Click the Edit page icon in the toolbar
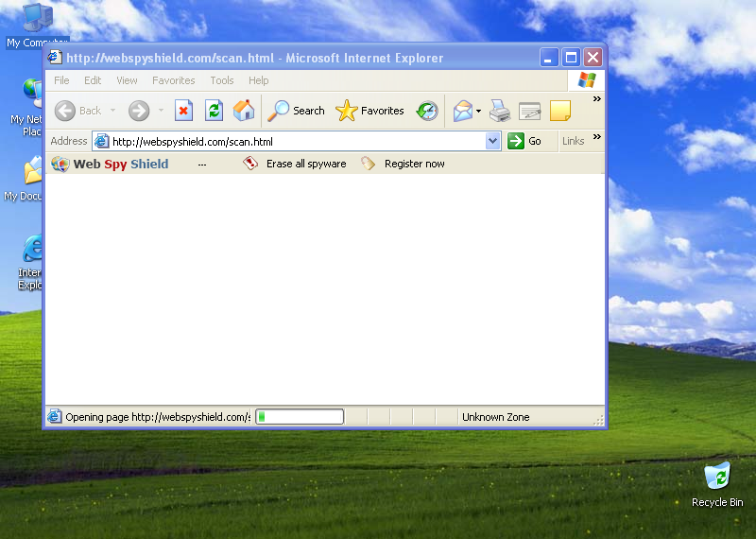This screenshot has height=539, width=756. tap(529, 111)
